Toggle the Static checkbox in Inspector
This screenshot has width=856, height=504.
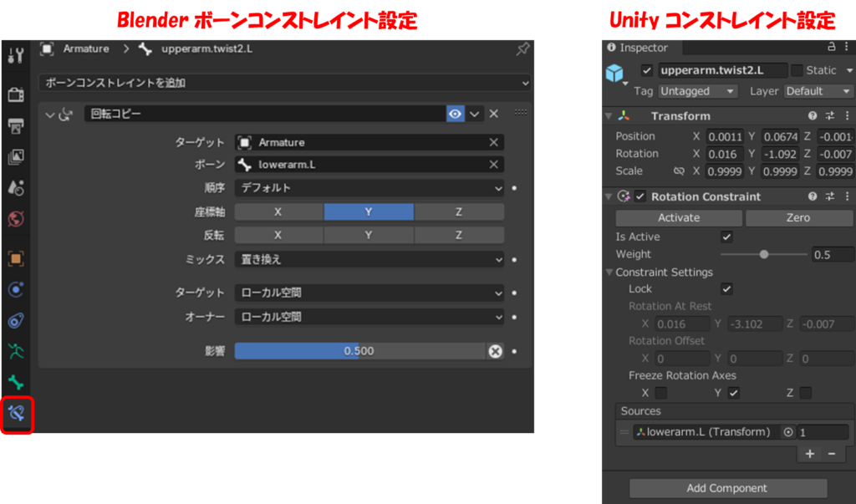[x=797, y=71]
